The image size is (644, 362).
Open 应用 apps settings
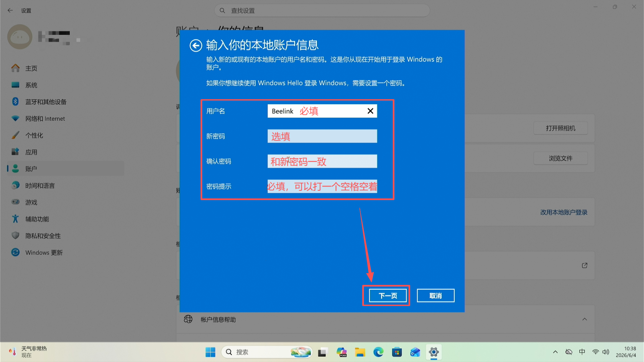65,152
